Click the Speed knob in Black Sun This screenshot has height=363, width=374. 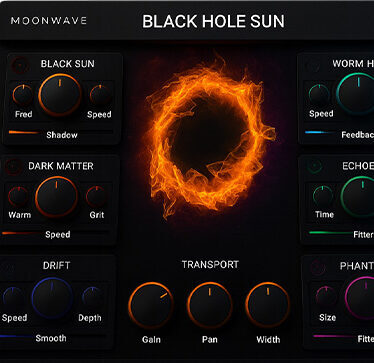pyautogui.click(x=100, y=95)
